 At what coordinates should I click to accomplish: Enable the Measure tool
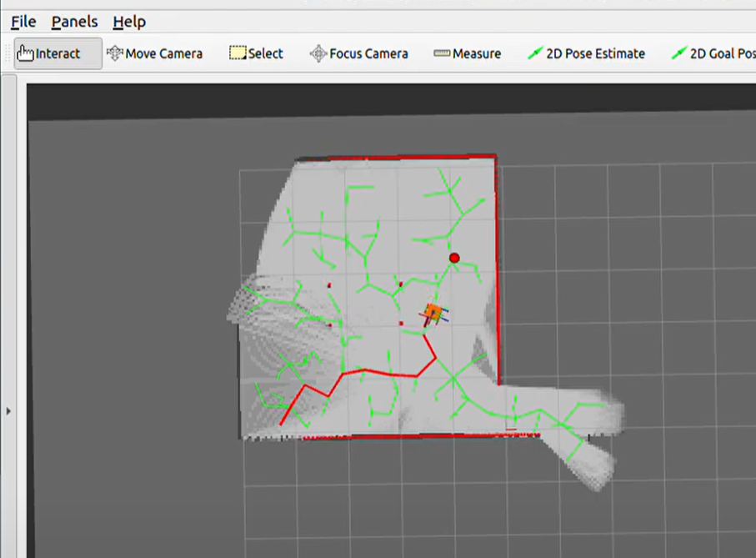click(x=468, y=53)
